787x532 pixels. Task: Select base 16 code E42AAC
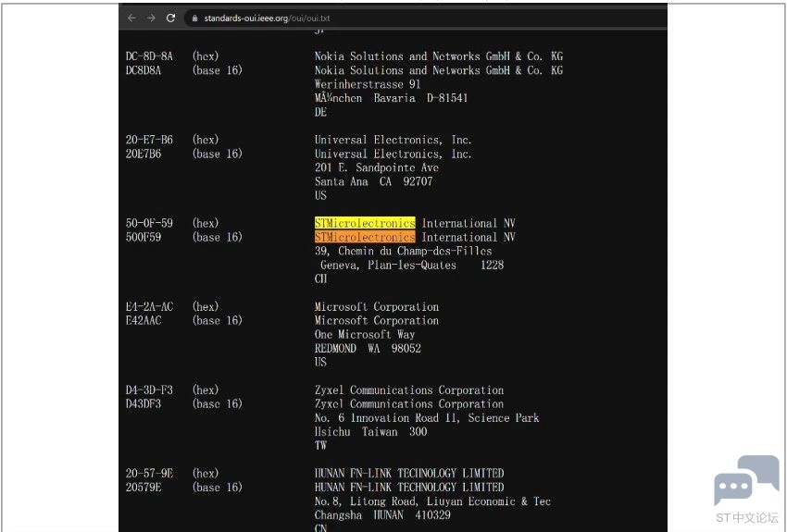click(144, 320)
